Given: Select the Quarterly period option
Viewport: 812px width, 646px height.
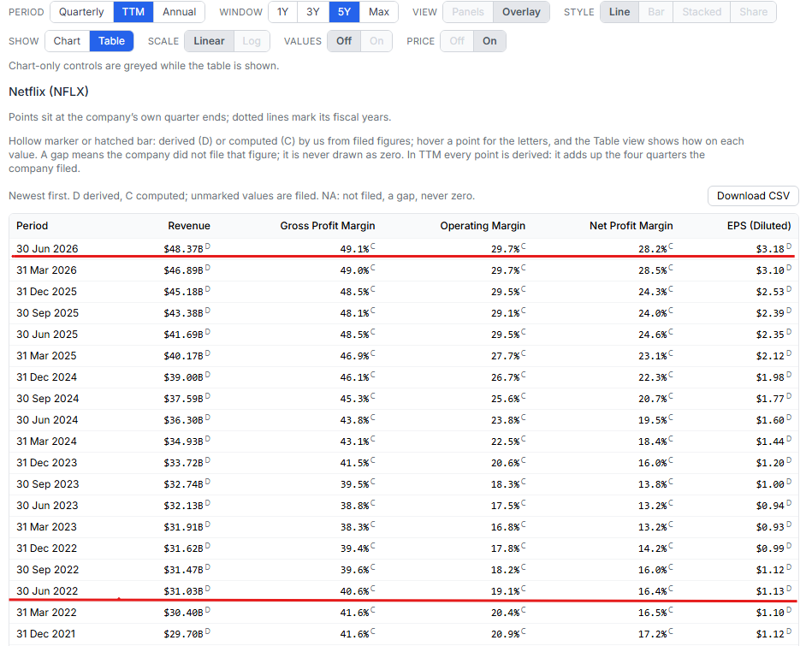Looking at the screenshot, I should click(81, 12).
